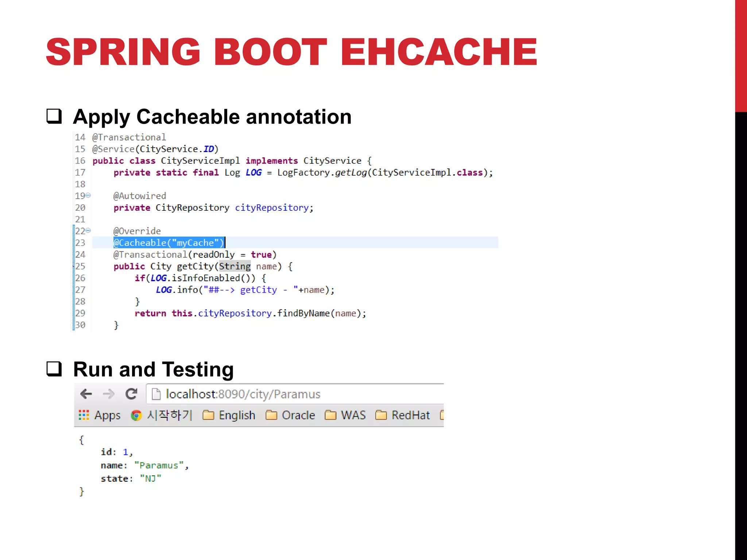The height and width of the screenshot is (560, 747).
Task: Click the browser back arrow
Action: point(86,394)
